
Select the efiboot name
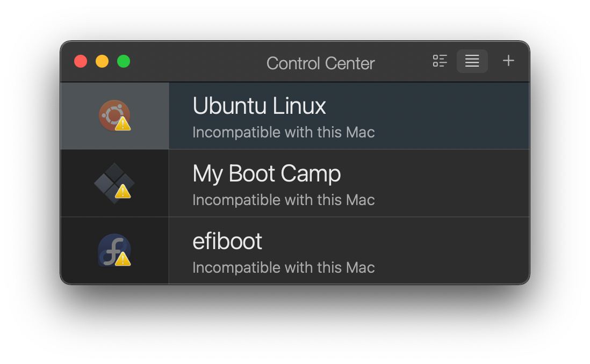coord(227,241)
